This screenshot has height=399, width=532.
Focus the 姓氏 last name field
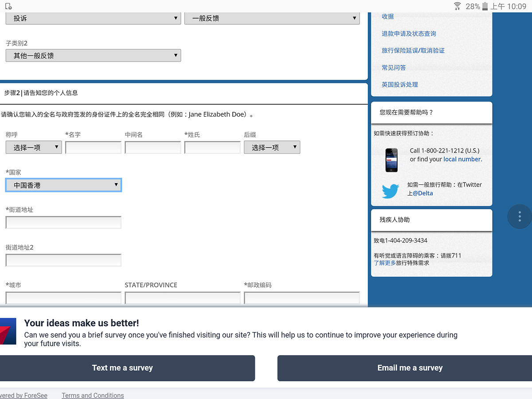(x=212, y=148)
